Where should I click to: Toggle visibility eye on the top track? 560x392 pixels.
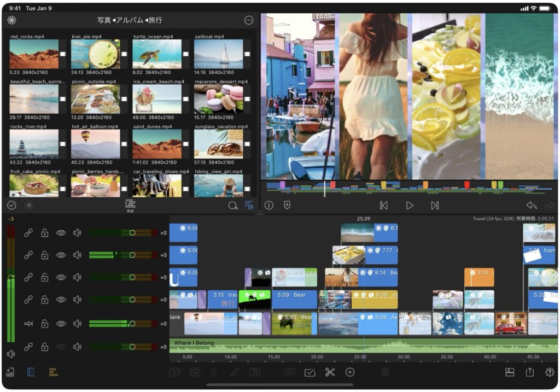click(61, 233)
